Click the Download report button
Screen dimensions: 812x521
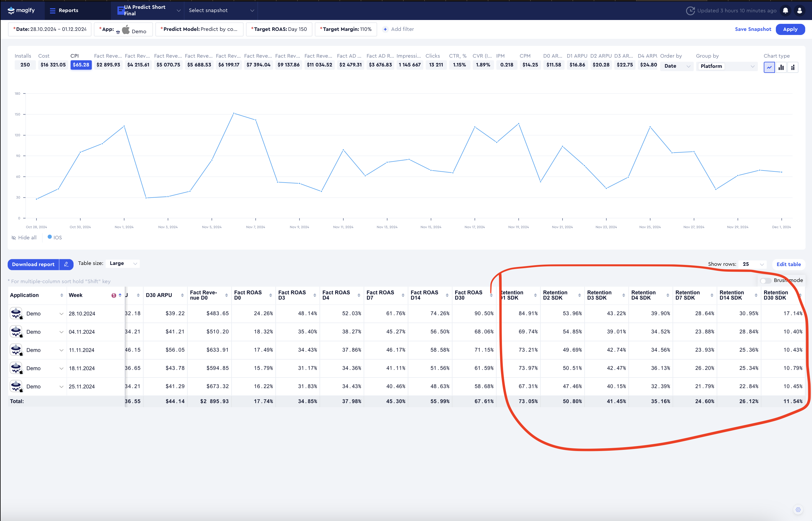click(x=33, y=264)
